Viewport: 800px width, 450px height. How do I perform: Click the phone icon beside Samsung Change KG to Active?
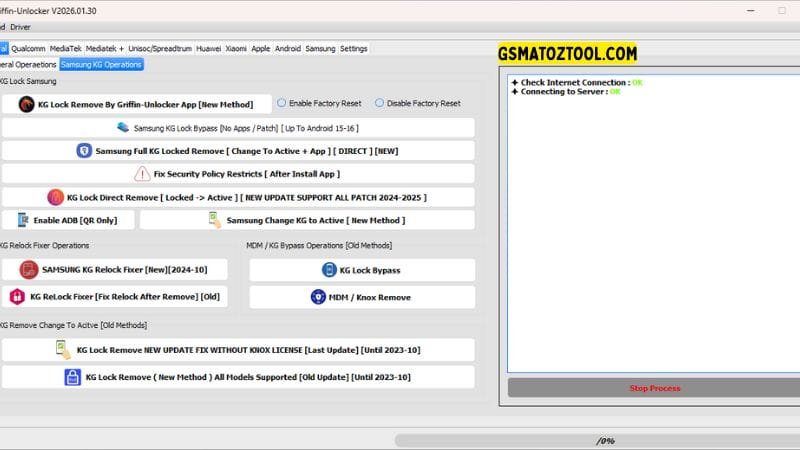tap(215, 220)
